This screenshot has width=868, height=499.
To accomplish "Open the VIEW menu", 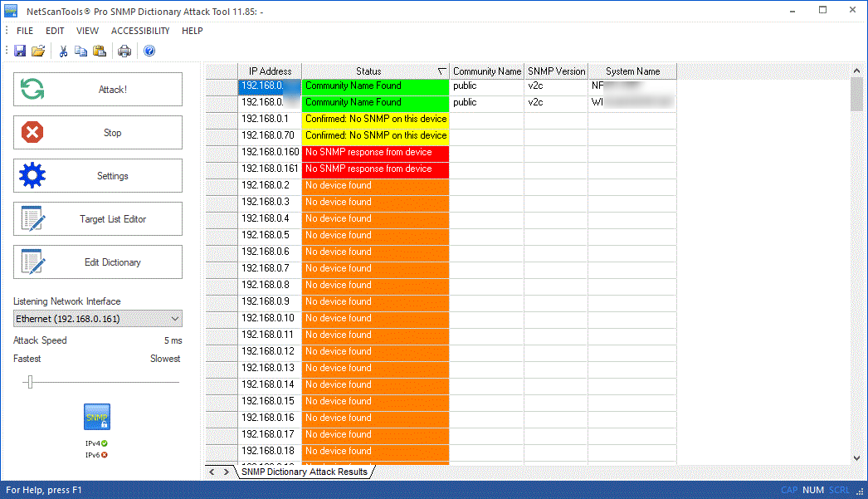I will pos(87,31).
